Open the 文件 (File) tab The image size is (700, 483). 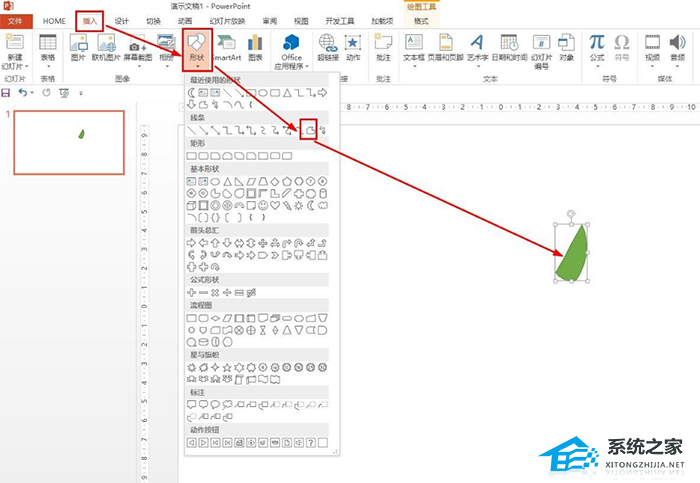(16, 21)
